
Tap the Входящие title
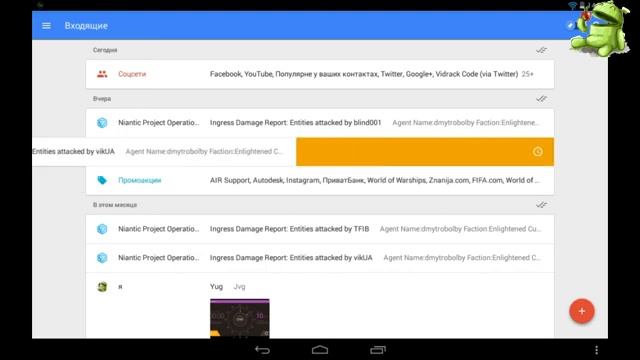86,26
